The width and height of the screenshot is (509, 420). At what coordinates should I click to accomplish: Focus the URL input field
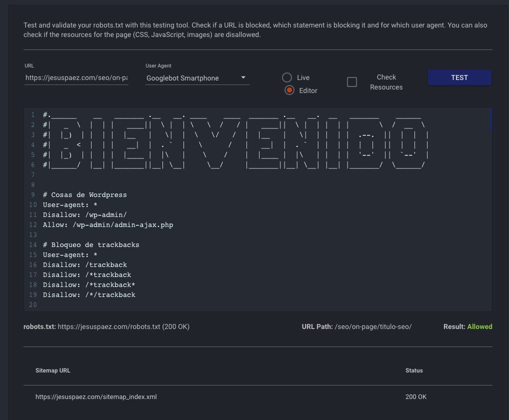(x=76, y=78)
